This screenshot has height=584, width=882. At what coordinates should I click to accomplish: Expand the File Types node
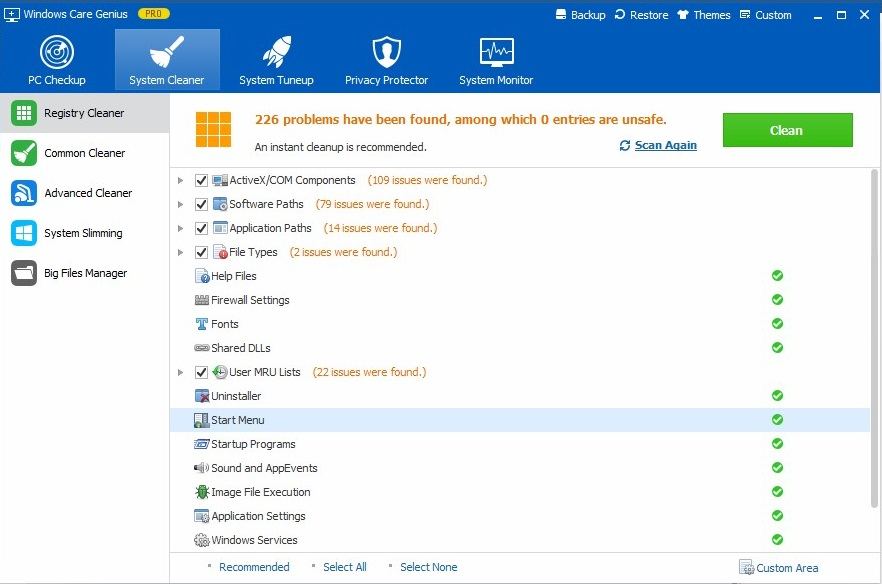pos(181,253)
